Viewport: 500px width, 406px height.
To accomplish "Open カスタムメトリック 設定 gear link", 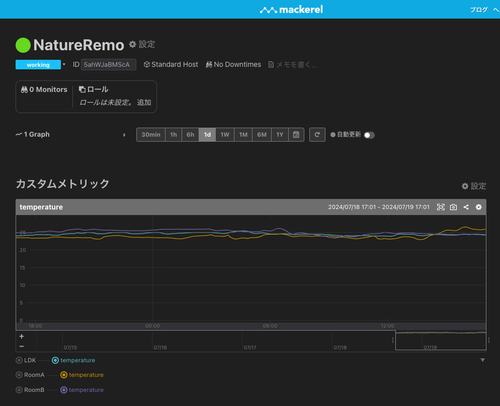I will (x=474, y=186).
